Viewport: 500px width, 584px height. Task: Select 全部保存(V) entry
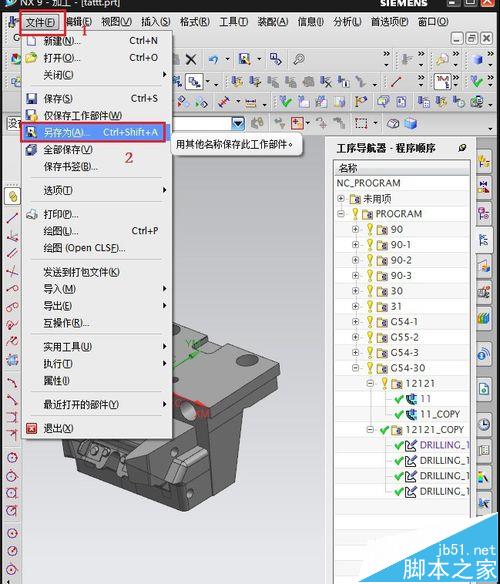[97, 150]
